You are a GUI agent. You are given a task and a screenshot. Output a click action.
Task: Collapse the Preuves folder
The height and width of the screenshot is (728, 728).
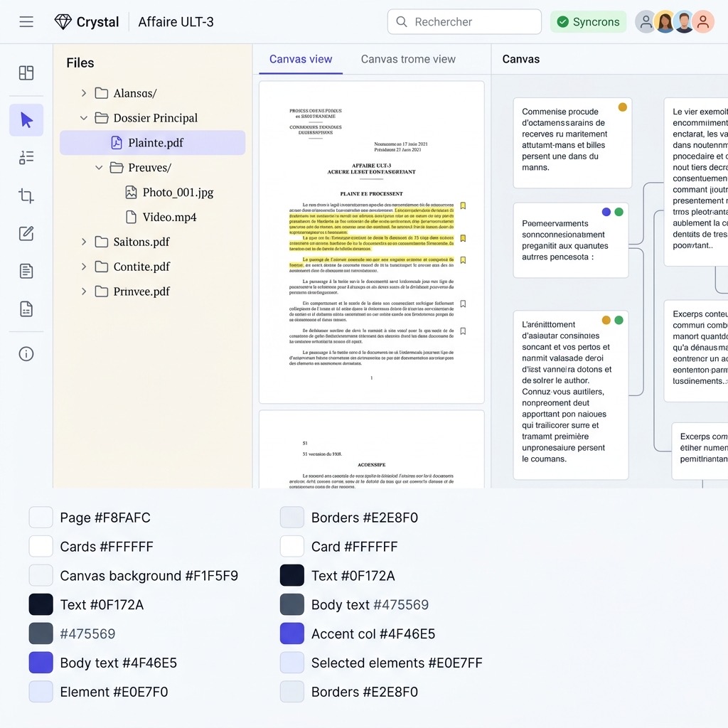point(100,168)
